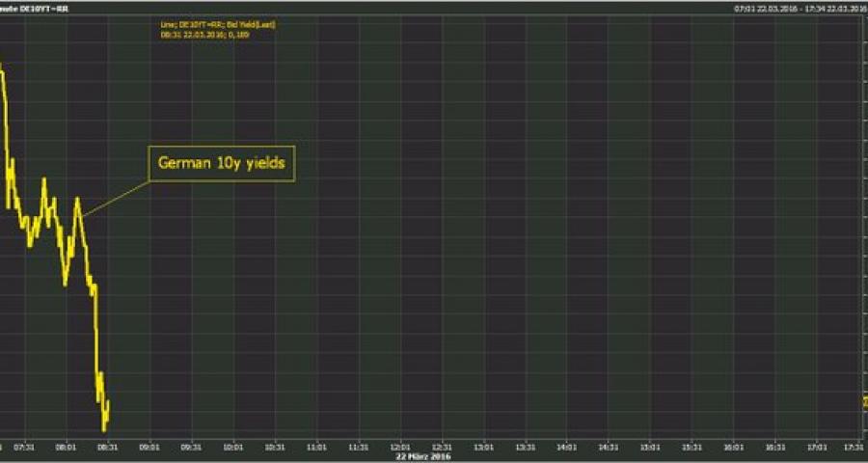Screen dimensions: 868x463
Task: Click the lowest point of the yield line
Action: (x=103, y=429)
